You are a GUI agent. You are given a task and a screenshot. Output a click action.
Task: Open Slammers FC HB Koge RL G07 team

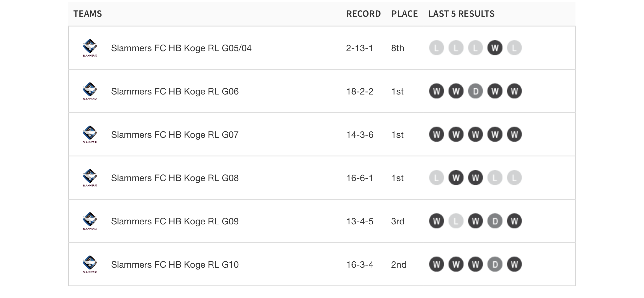pyautogui.click(x=175, y=135)
